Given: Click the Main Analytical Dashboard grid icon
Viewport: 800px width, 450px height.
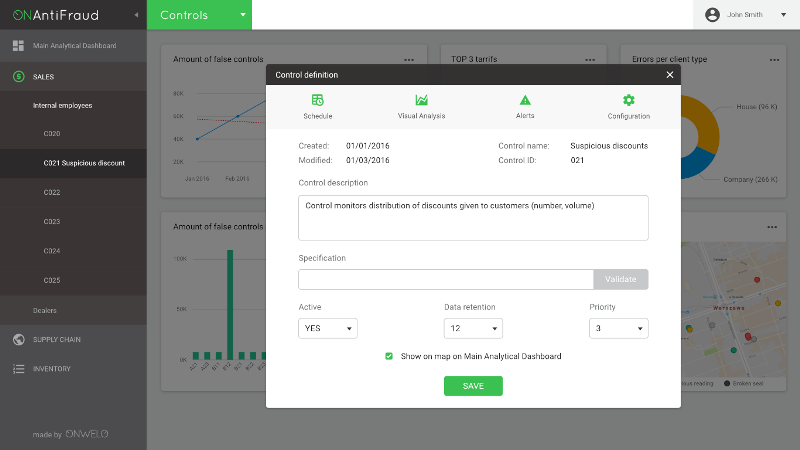Looking at the screenshot, I should 18,46.
